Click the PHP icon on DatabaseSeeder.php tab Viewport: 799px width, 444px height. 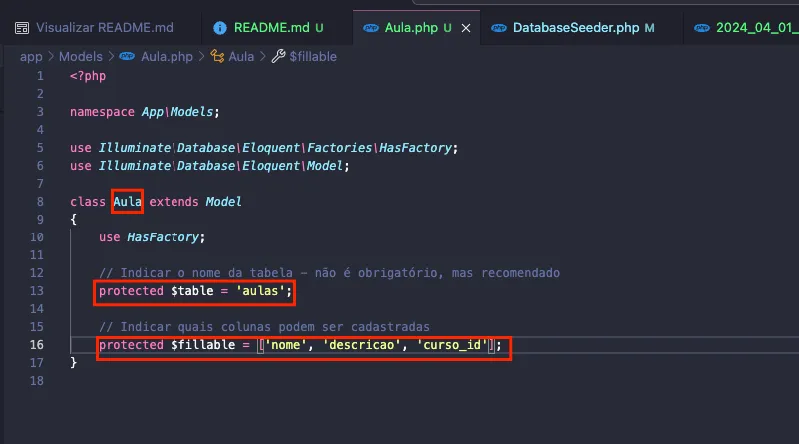click(499, 28)
